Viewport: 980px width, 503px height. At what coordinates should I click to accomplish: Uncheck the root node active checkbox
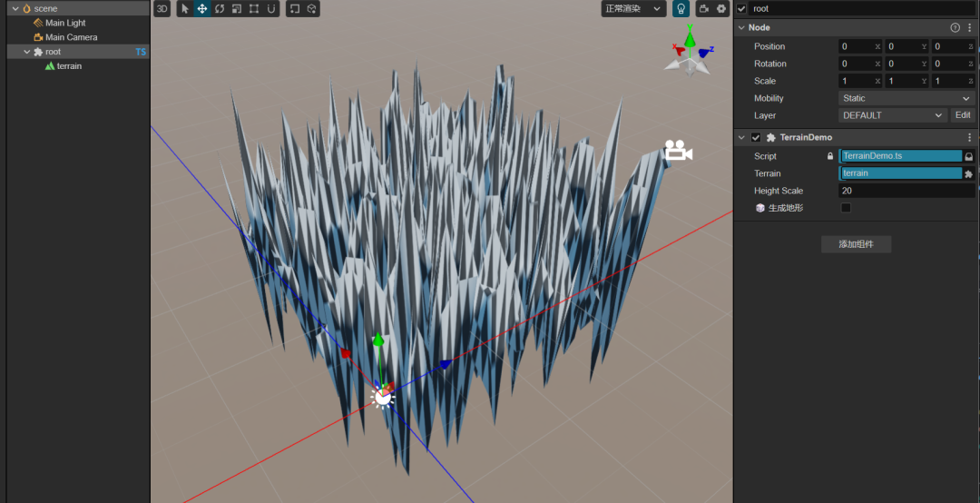tap(741, 8)
